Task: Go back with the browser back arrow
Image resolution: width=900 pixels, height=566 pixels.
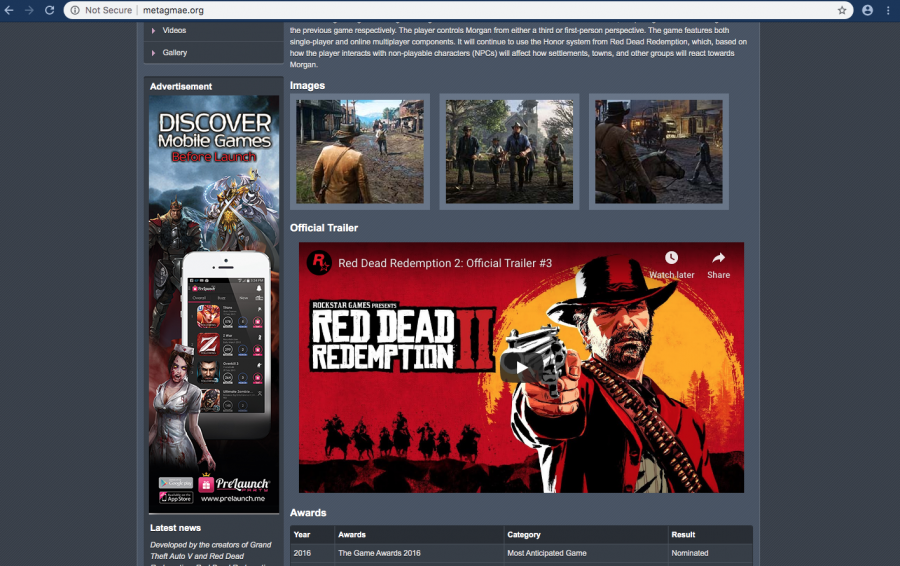Action: (9, 10)
